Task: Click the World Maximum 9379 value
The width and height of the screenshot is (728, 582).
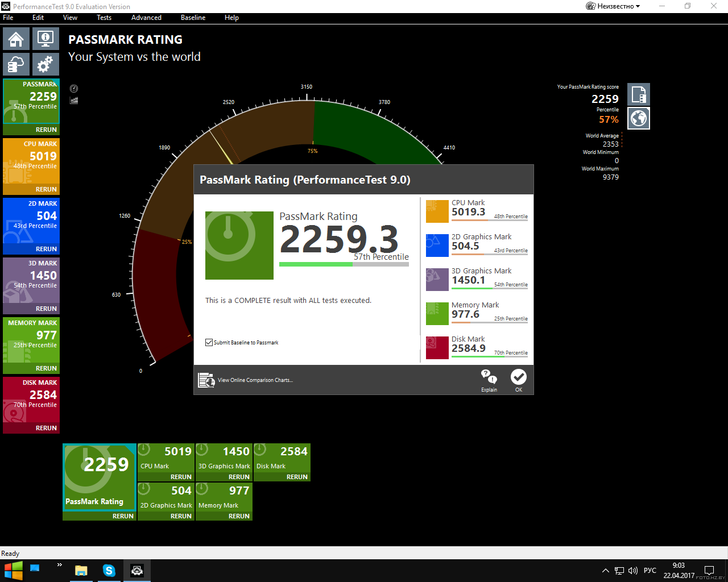Action: click(611, 177)
